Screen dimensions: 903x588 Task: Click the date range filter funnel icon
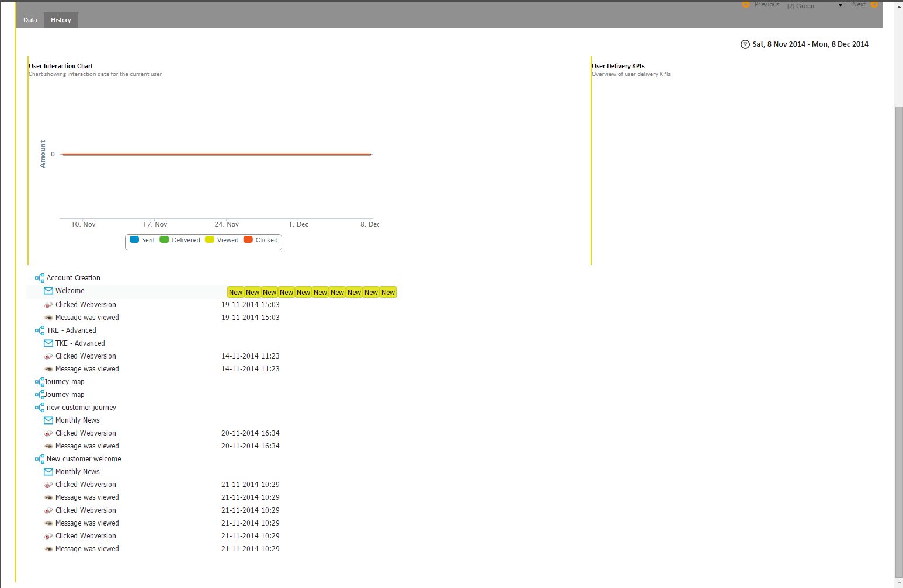[x=745, y=44]
